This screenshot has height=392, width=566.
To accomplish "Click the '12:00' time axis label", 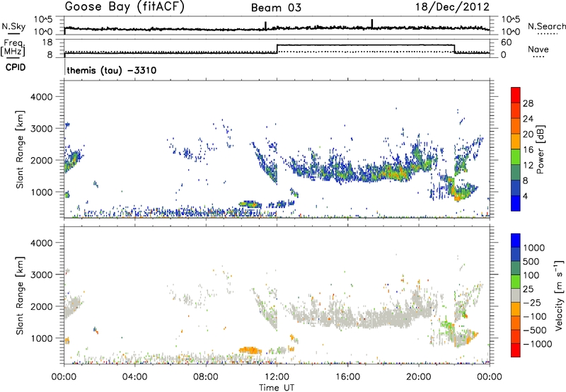I will (277, 376).
